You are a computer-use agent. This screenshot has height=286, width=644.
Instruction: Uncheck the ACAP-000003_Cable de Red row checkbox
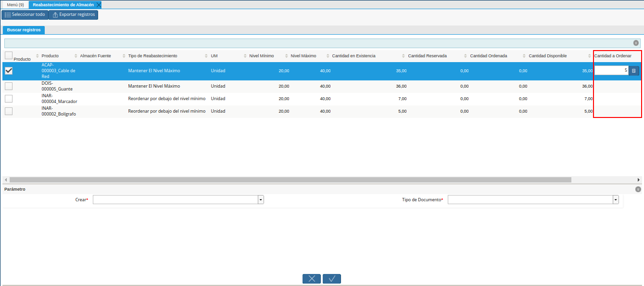click(9, 71)
